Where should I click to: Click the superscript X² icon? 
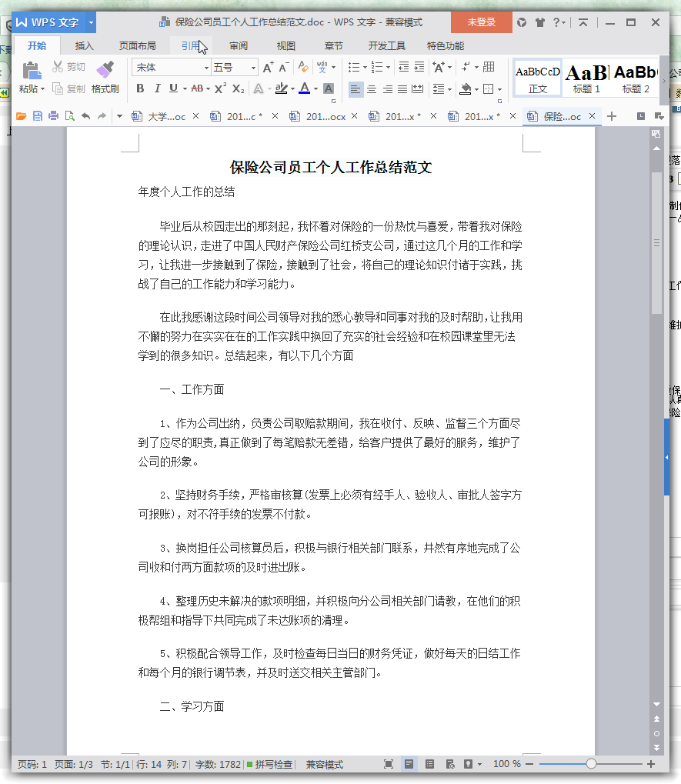pos(220,88)
